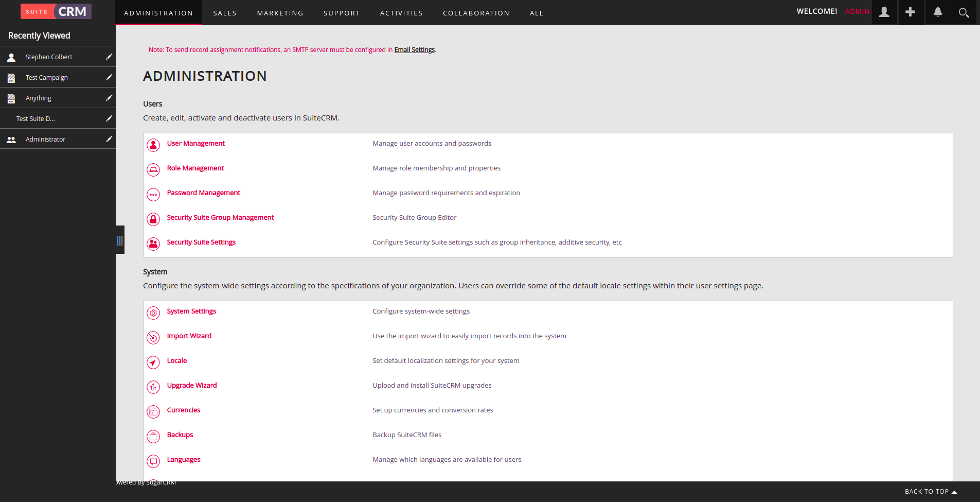Click the Currencies icon
The height and width of the screenshot is (502, 980).
[x=153, y=412]
